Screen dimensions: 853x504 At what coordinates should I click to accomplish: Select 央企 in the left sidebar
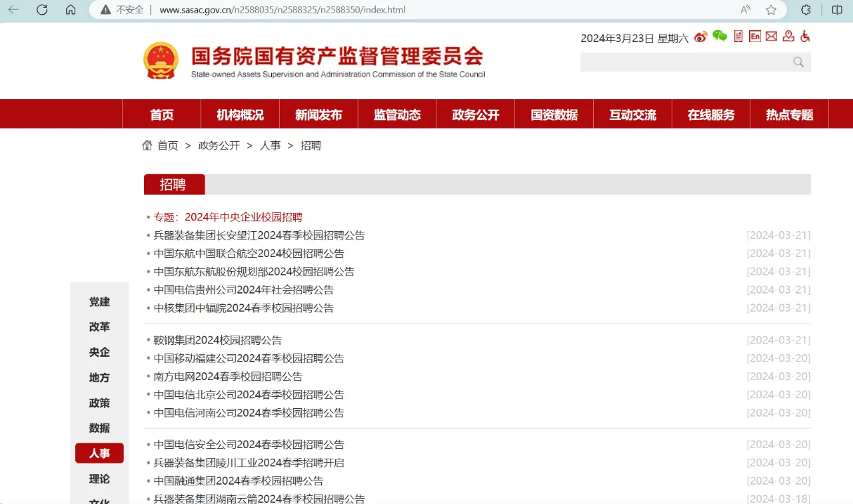click(x=99, y=352)
